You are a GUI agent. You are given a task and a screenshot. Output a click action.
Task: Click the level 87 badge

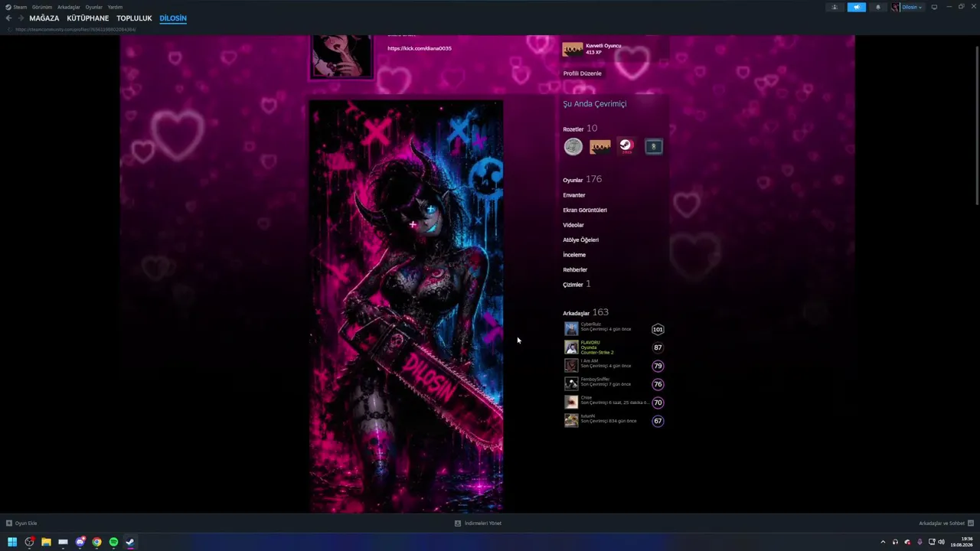[658, 347]
